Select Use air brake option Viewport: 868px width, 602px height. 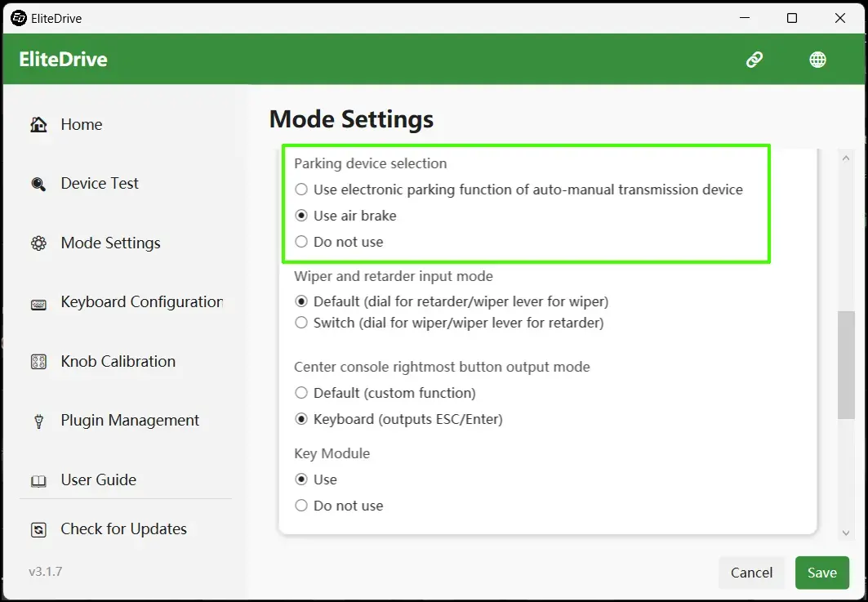point(301,216)
